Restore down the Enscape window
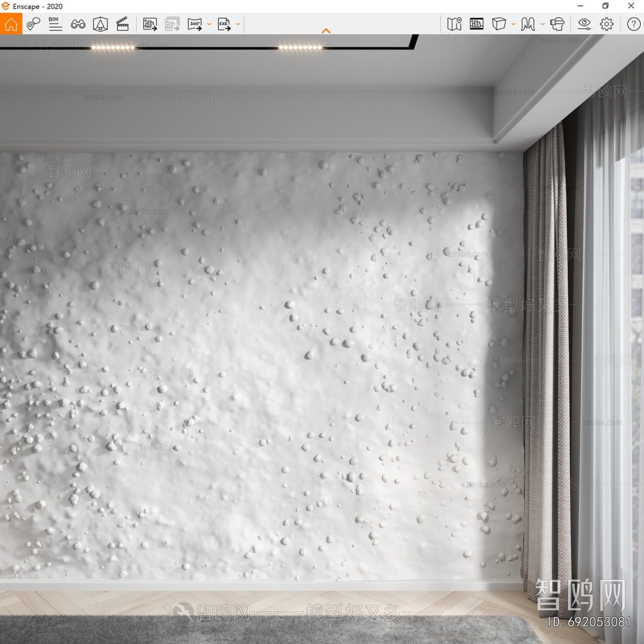This screenshot has width=644, height=644. (x=605, y=6)
